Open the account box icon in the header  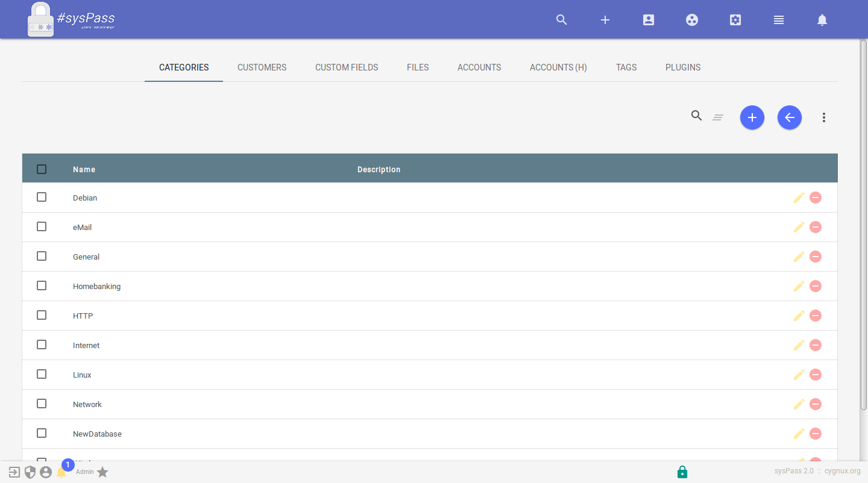[649, 20]
